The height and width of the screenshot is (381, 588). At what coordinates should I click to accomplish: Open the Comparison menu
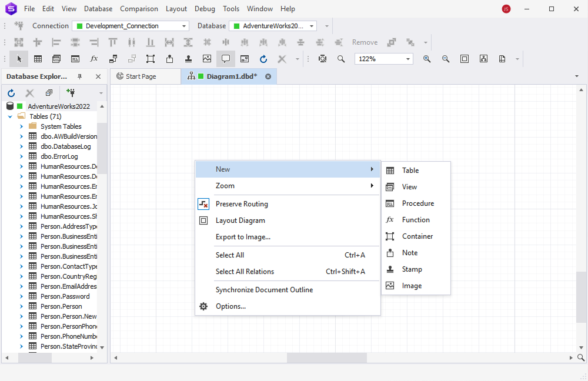139,8
